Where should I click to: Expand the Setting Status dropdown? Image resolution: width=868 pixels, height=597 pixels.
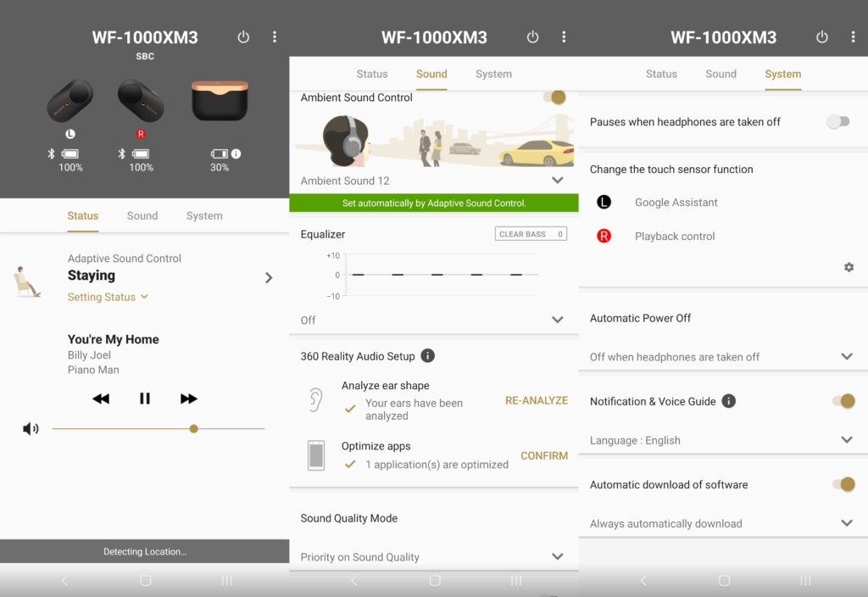pos(108,297)
